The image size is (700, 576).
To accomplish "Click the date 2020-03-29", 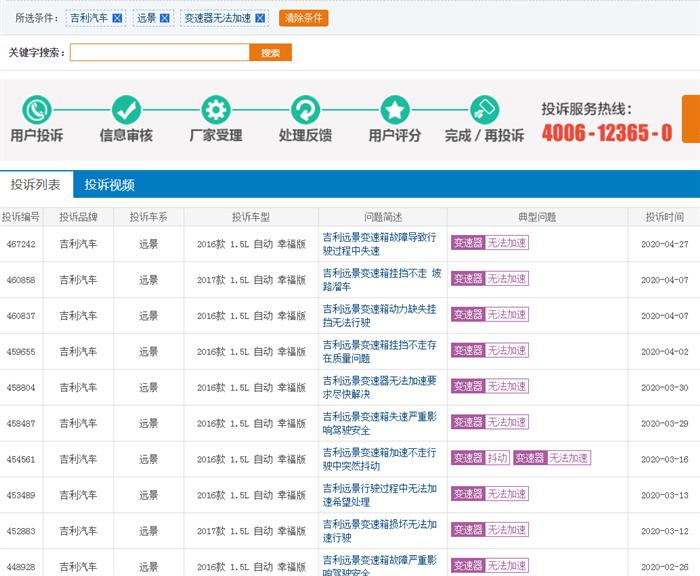I will [x=665, y=423].
